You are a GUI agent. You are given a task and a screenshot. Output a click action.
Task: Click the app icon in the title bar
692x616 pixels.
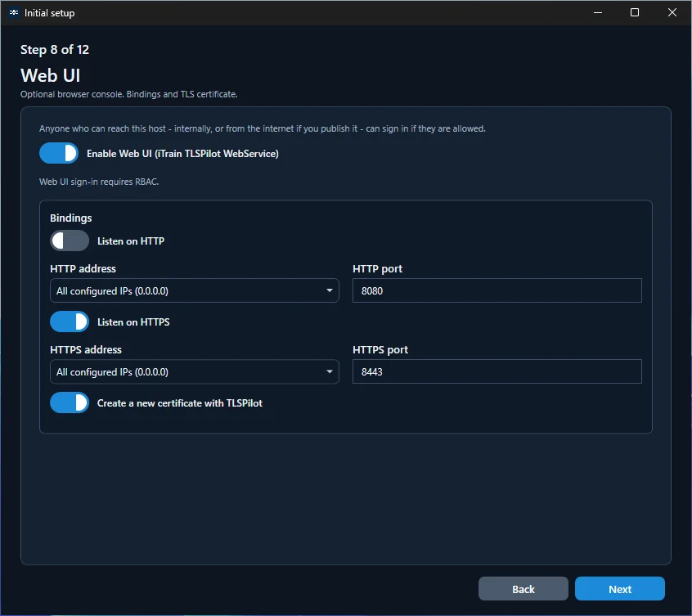click(14, 13)
